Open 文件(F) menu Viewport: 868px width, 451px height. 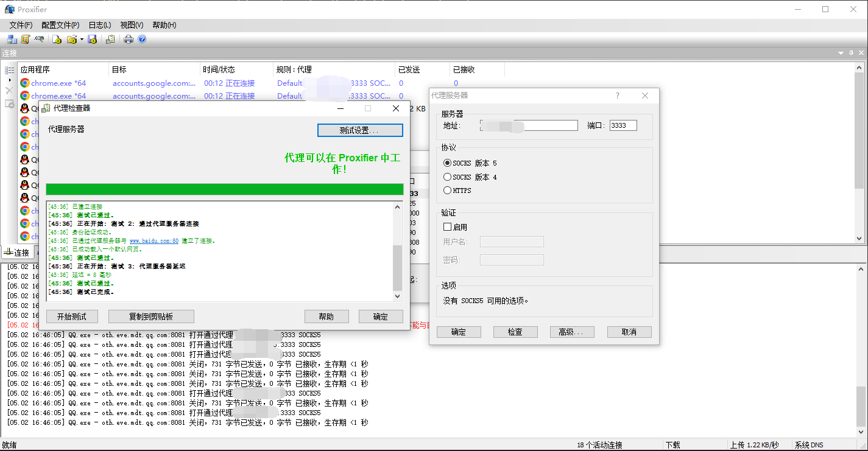tap(21, 25)
